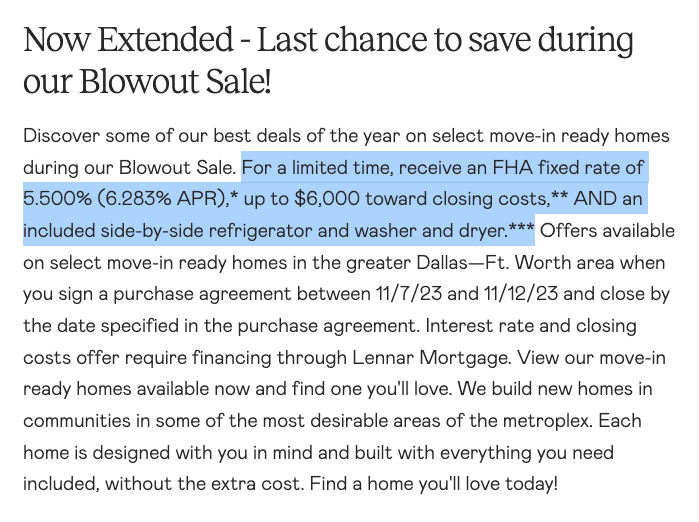
Task: Click the 'Now Extended' heading text
Action: 128,40
